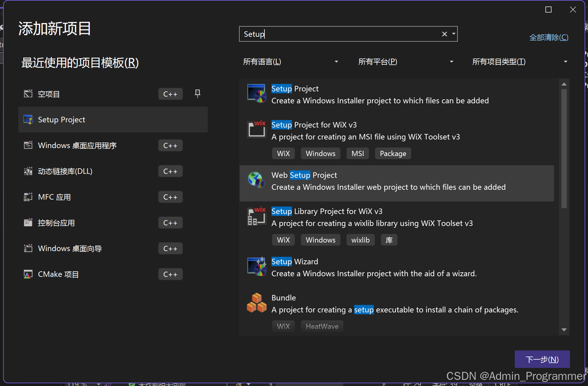Click the Setup Project description text
Image resolution: width=588 pixels, height=386 pixels.
pos(380,101)
